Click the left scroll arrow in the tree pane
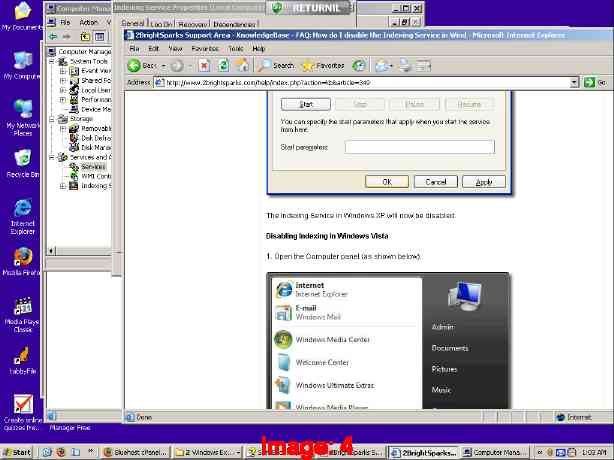 [x=51, y=251]
